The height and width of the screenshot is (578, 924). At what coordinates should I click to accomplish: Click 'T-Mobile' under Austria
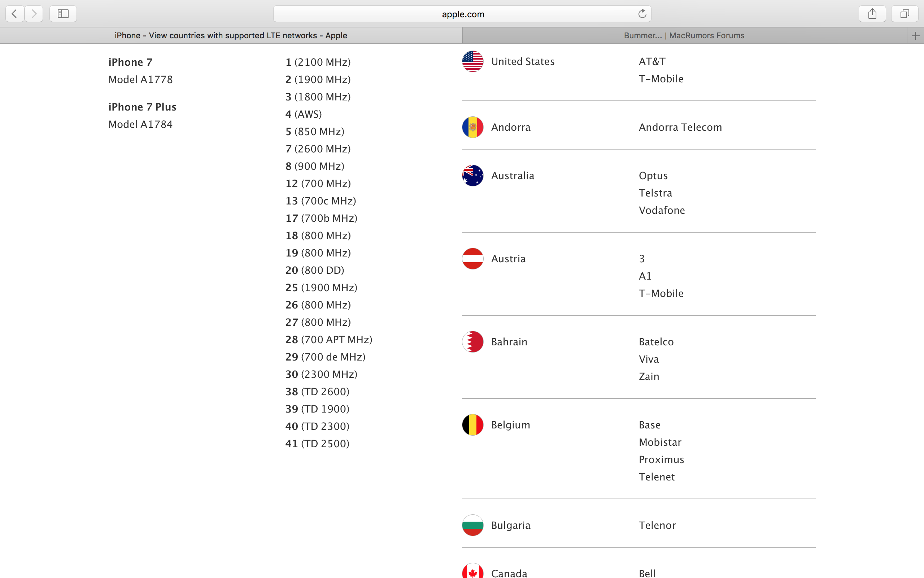(661, 293)
